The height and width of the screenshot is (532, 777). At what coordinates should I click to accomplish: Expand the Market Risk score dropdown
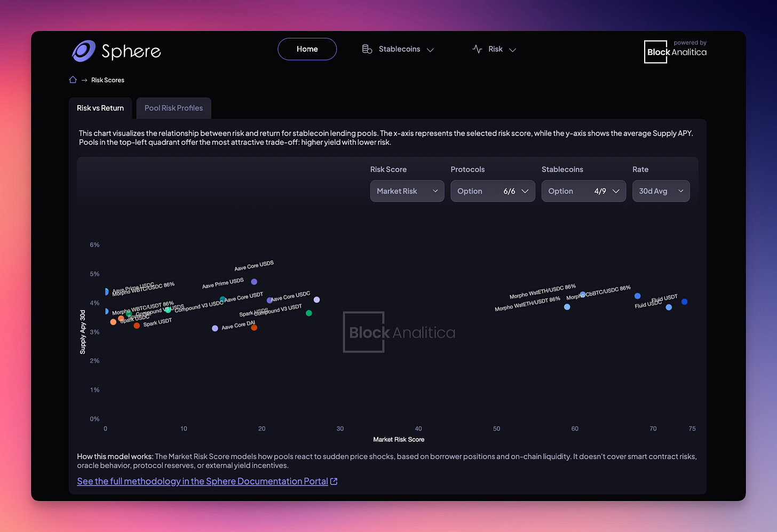tap(407, 191)
